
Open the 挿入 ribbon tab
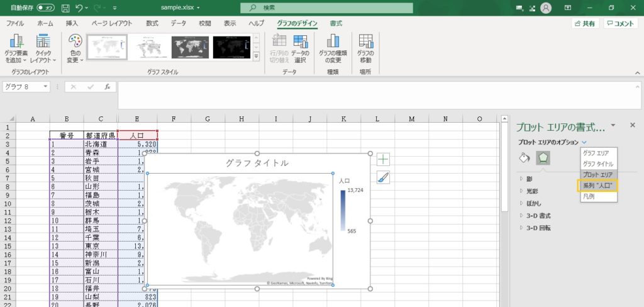point(72,23)
